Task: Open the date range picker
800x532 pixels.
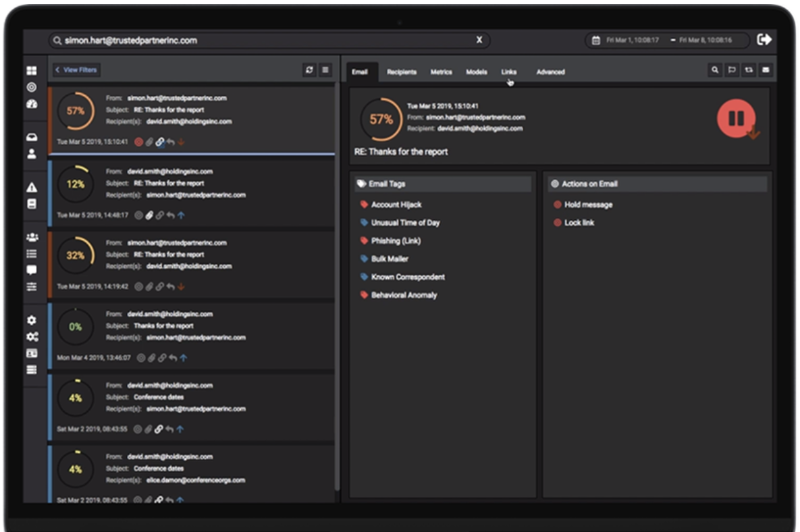Action: (x=666, y=41)
